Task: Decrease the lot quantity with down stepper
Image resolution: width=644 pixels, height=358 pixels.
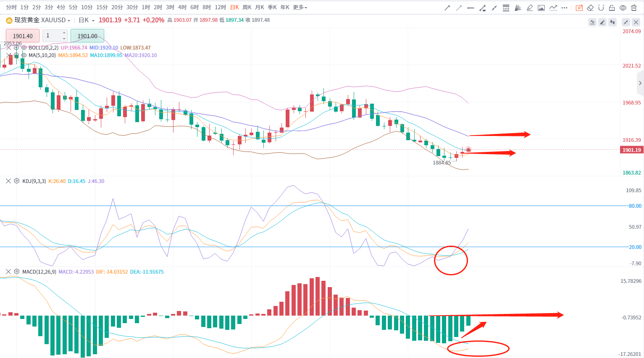Action: pos(64,39)
